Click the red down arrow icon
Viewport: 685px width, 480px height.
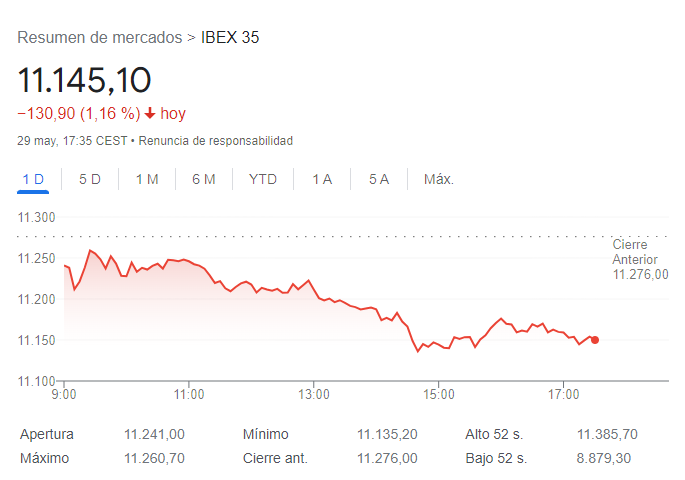[x=150, y=113]
